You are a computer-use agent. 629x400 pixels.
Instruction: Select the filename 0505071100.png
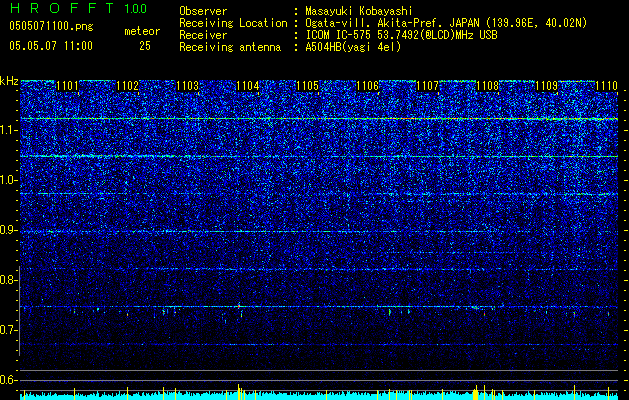(51, 27)
